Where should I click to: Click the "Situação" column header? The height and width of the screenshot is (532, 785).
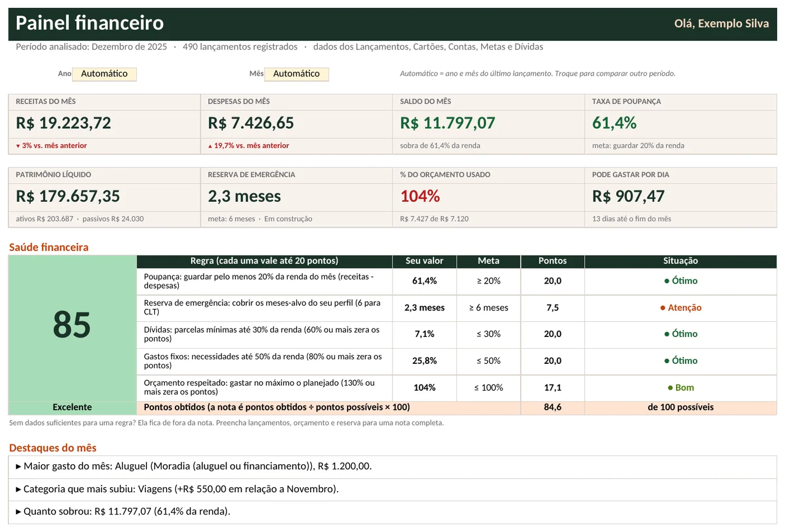coord(681,261)
